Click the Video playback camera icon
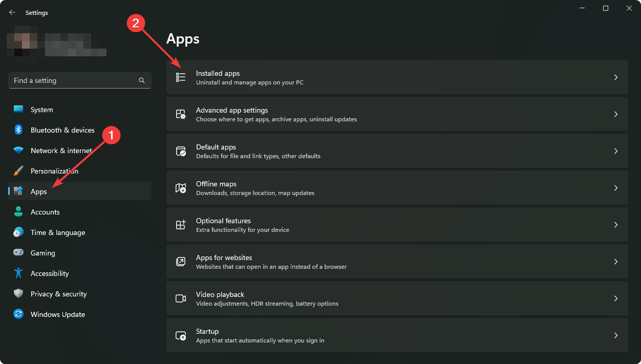The width and height of the screenshot is (641, 364). point(181,298)
